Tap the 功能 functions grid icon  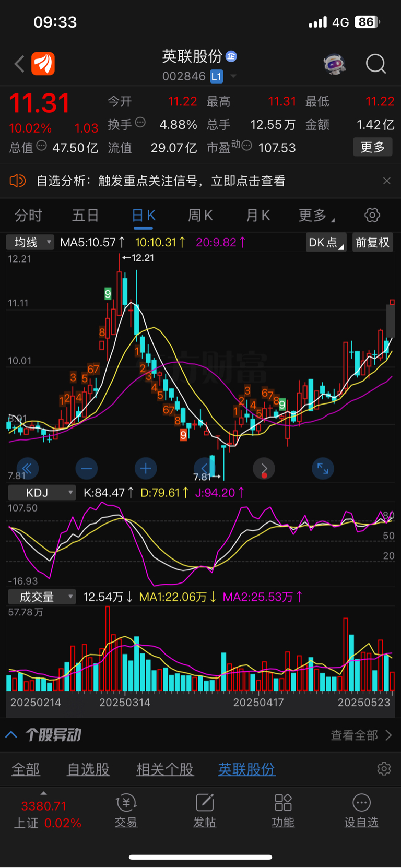click(x=283, y=811)
